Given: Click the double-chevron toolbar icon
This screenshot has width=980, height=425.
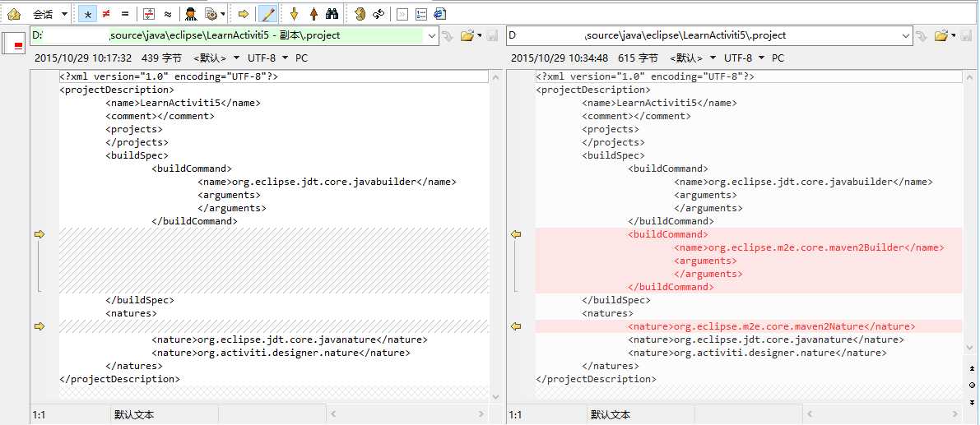Looking at the screenshot, I should point(402,13).
